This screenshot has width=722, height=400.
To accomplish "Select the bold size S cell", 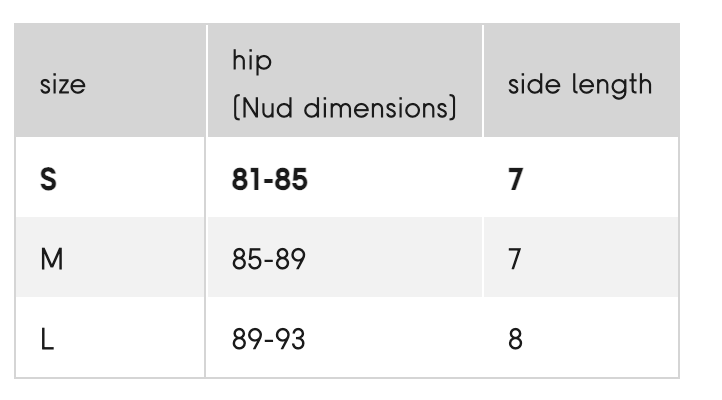I will coord(48,180).
